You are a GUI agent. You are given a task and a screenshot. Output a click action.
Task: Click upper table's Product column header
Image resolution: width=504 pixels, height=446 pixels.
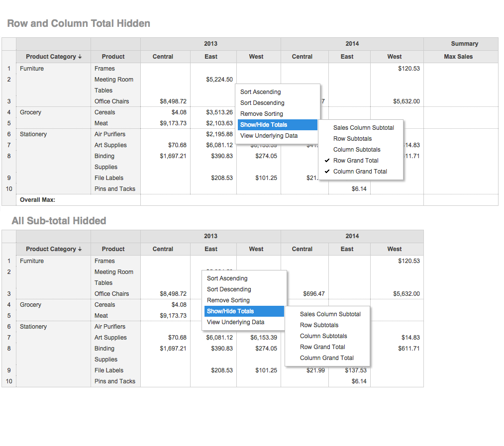coord(113,57)
